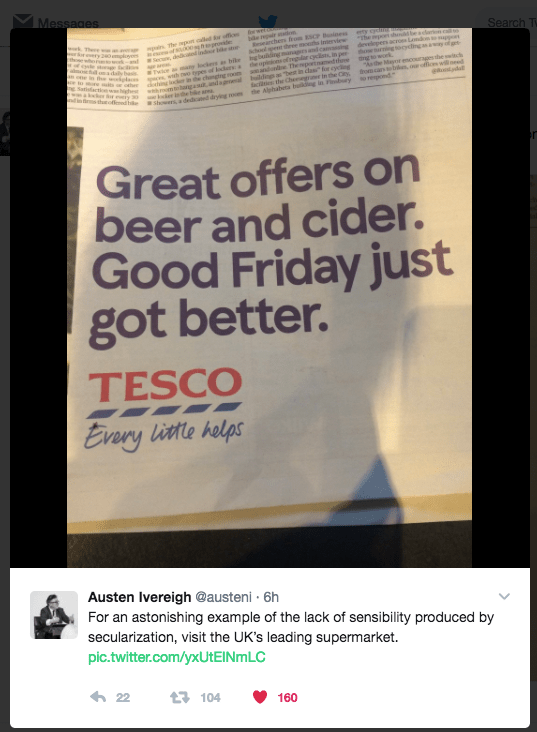Image resolution: width=537 pixels, height=732 pixels.
Task: Expand the tweet options chevron
Action: click(x=504, y=596)
